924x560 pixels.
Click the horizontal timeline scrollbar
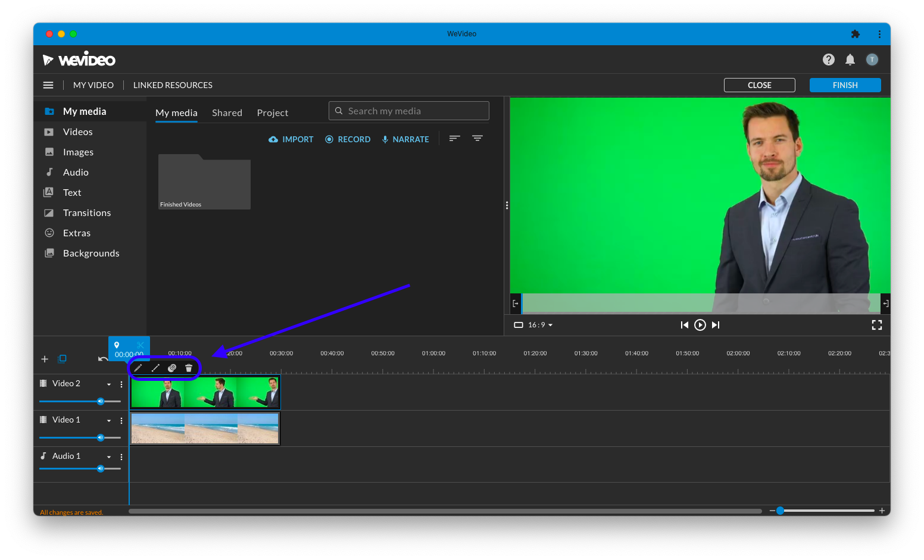pos(445,511)
